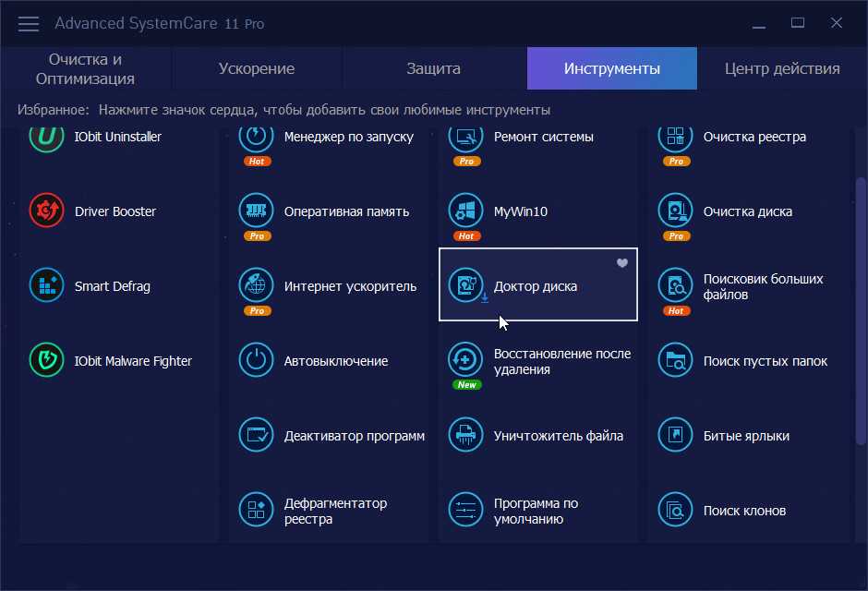
Task: Click the Уничтожитель файла shredder icon
Action: [465, 435]
